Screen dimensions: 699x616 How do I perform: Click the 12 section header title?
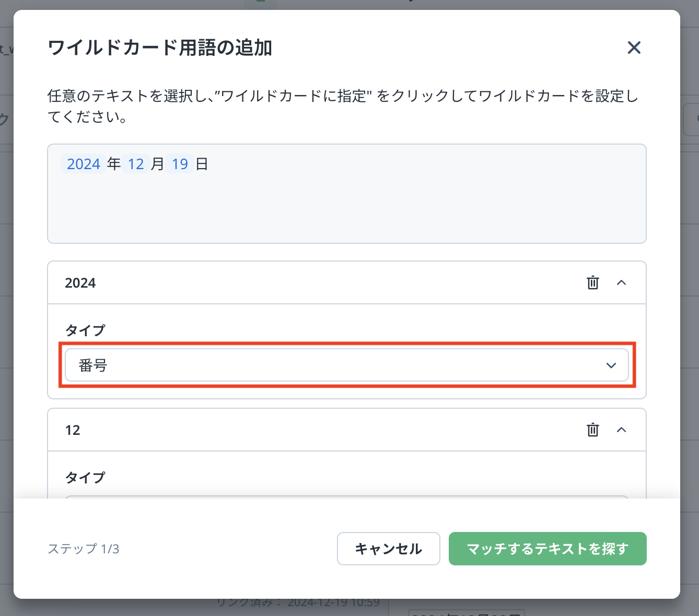[x=73, y=430]
